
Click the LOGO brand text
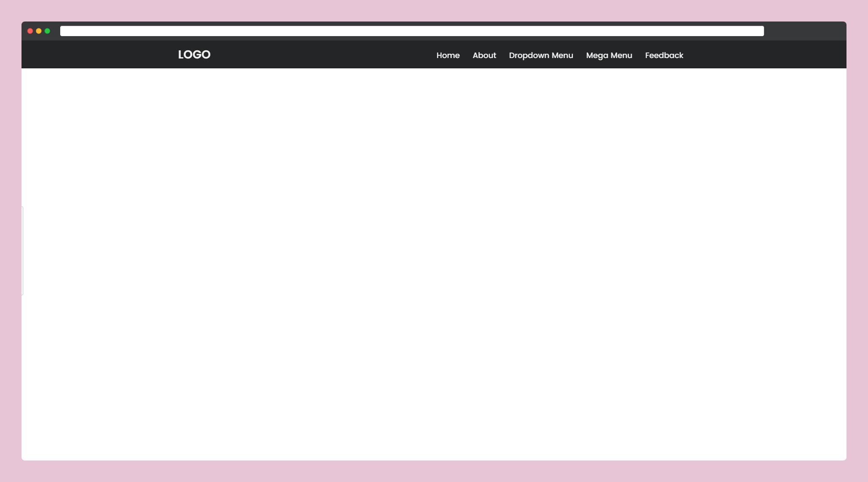click(194, 55)
